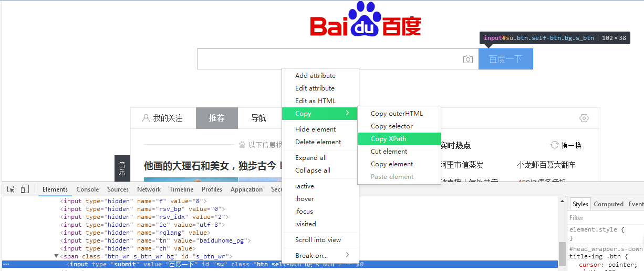Toggle the device toolbar icon in DevTools
Screen dimensions: 644x271
(25, 189)
